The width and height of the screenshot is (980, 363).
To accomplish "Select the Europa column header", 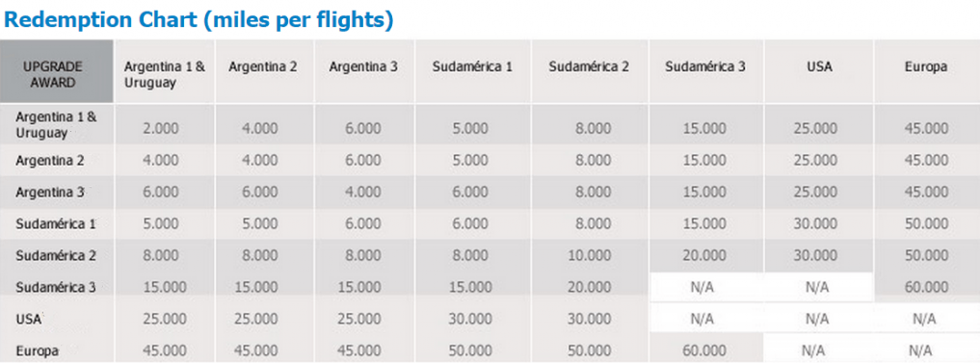I will click(926, 67).
